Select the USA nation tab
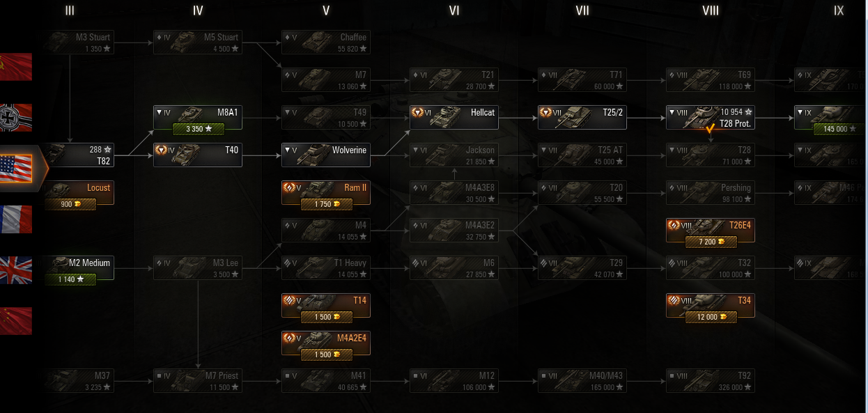The height and width of the screenshot is (413, 868). pyautogui.click(x=22, y=169)
